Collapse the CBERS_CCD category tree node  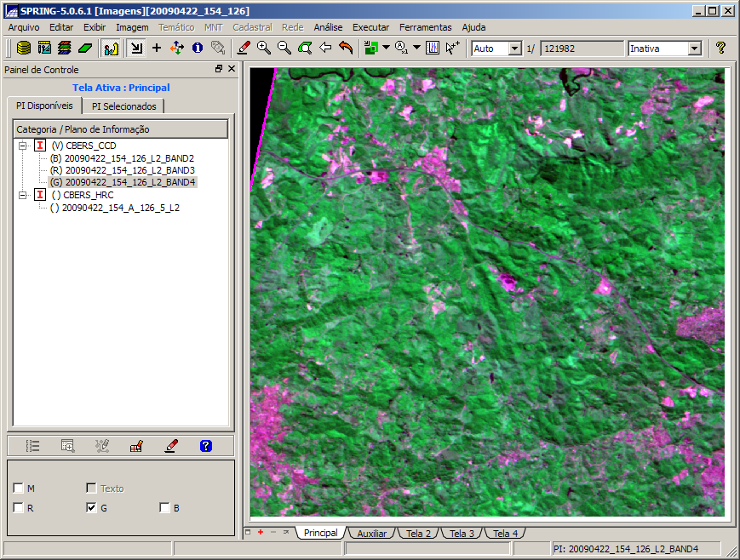coord(21,146)
